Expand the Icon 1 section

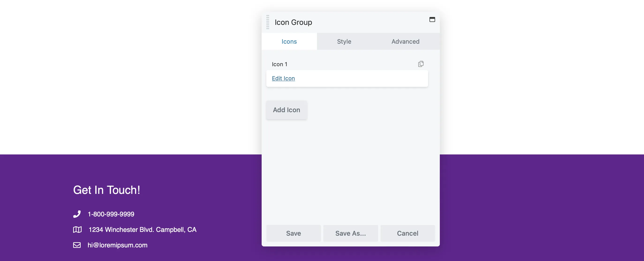pyautogui.click(x=279, y=64)
